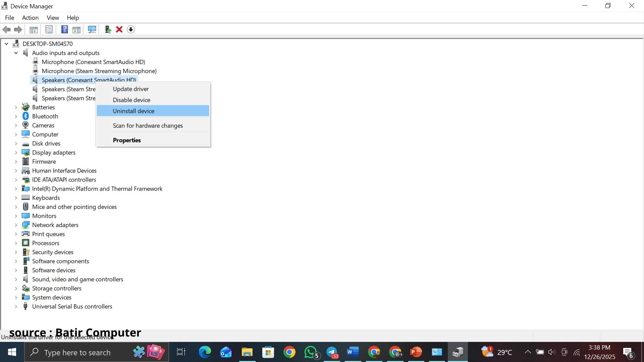644x362 pixels.
Task: Select the Storage controllers row
Action: (57, 288)
